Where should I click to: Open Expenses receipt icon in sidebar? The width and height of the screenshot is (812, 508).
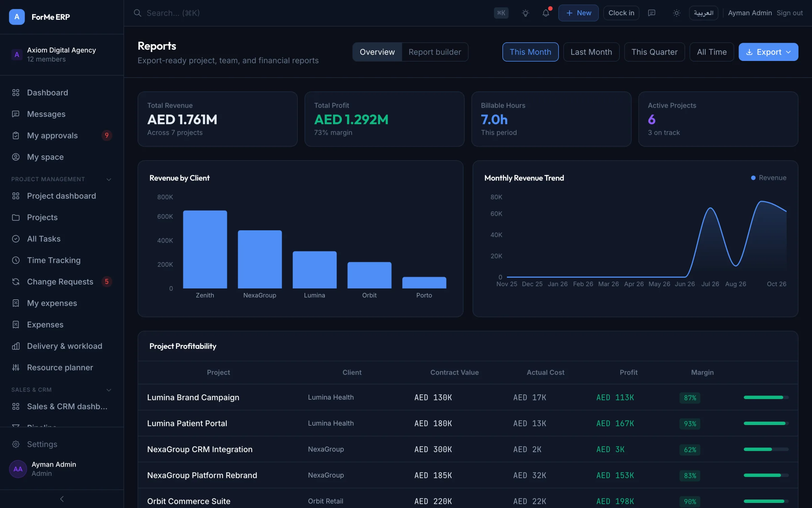click(x=16, y=324)
